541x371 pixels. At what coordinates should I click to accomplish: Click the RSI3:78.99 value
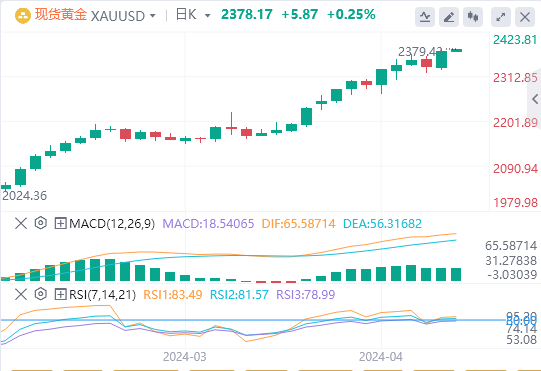[x=306, y=295]
